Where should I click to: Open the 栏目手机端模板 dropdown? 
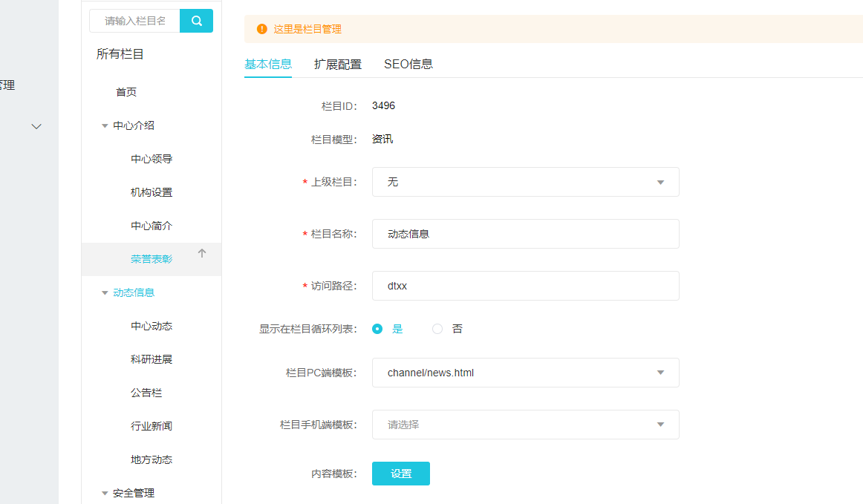pos(525,425)
